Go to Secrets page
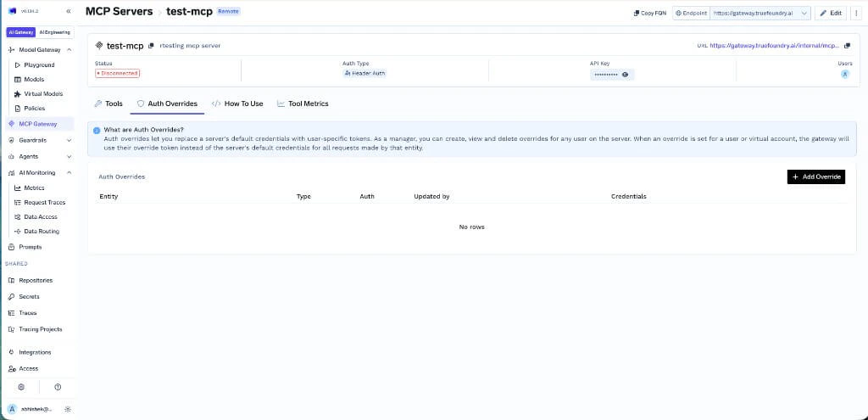Image resolution: width=868 pixels, height=420 pixels. click(x=29, y=296)
